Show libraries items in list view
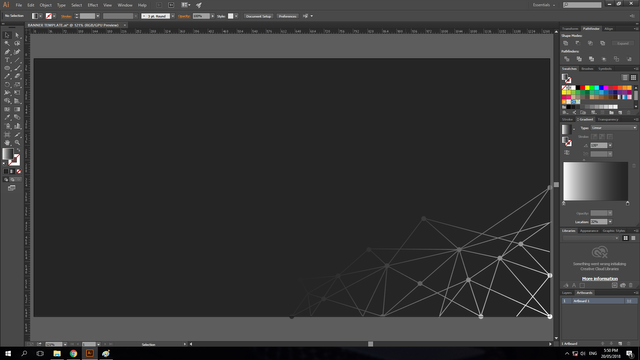 pyautogui.click(x=633, y=238)
